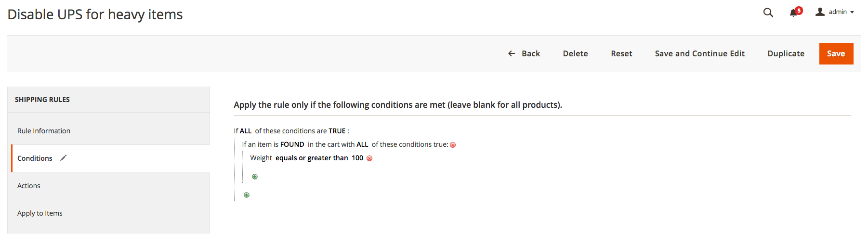Click the Back arrow button
The width and height of the screenshot is (868, 245).
coord(524,53)
